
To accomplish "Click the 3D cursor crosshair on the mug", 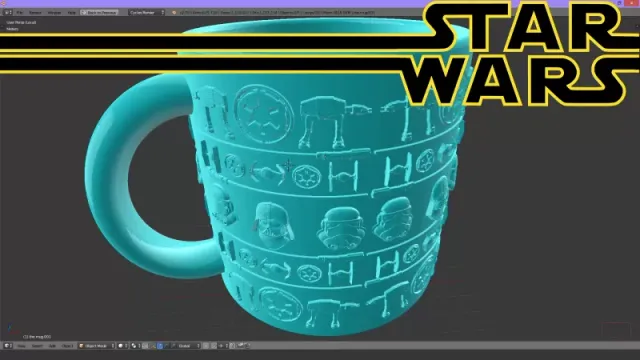I will [x=289, y=165].
